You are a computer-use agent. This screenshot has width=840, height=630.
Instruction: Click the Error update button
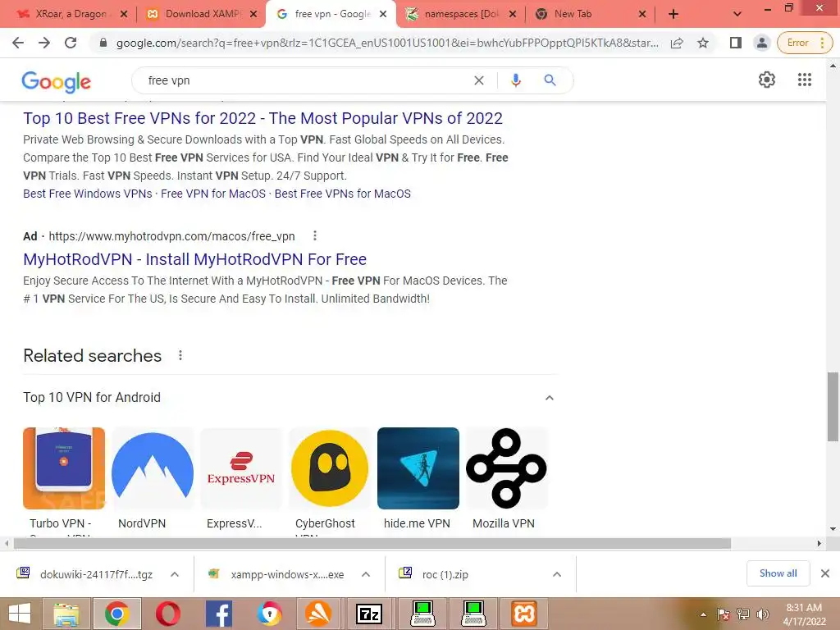click(x=805, y=43)
